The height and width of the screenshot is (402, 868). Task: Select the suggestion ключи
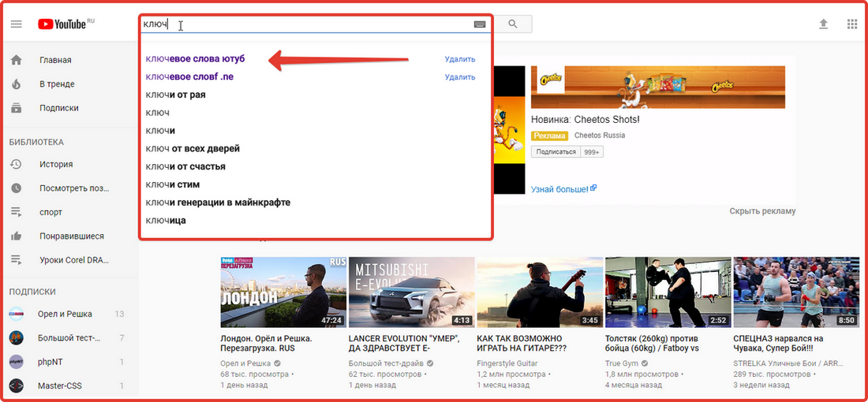coord(160,131)
